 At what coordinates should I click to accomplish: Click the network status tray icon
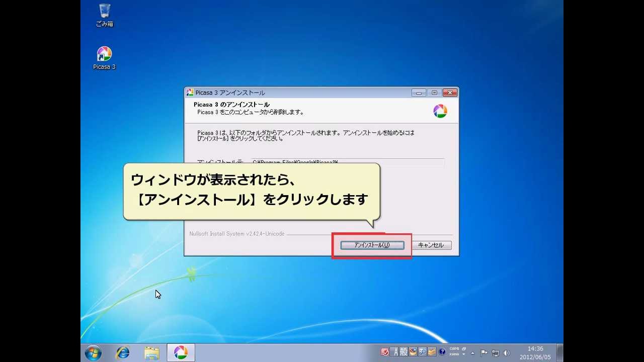pyautogui.click(x=496, y=353)
